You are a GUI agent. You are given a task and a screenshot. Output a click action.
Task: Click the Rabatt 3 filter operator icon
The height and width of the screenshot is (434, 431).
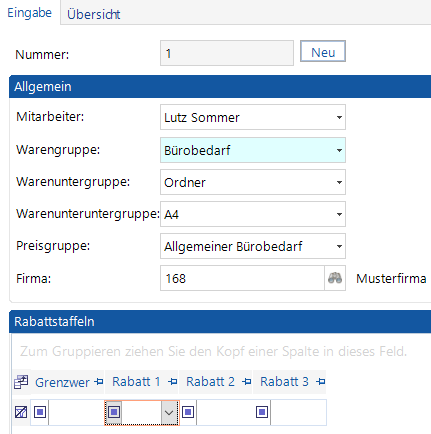click(x=262, y=412)
